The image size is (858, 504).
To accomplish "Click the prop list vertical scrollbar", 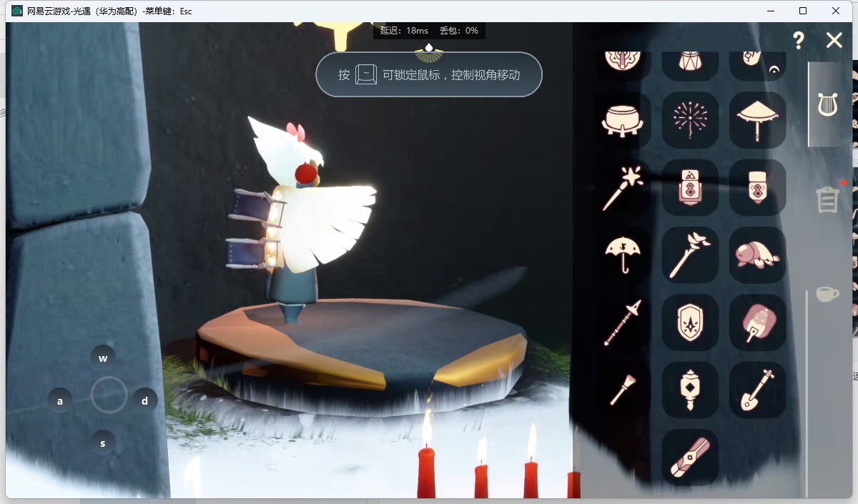I will tap(807, 393).
